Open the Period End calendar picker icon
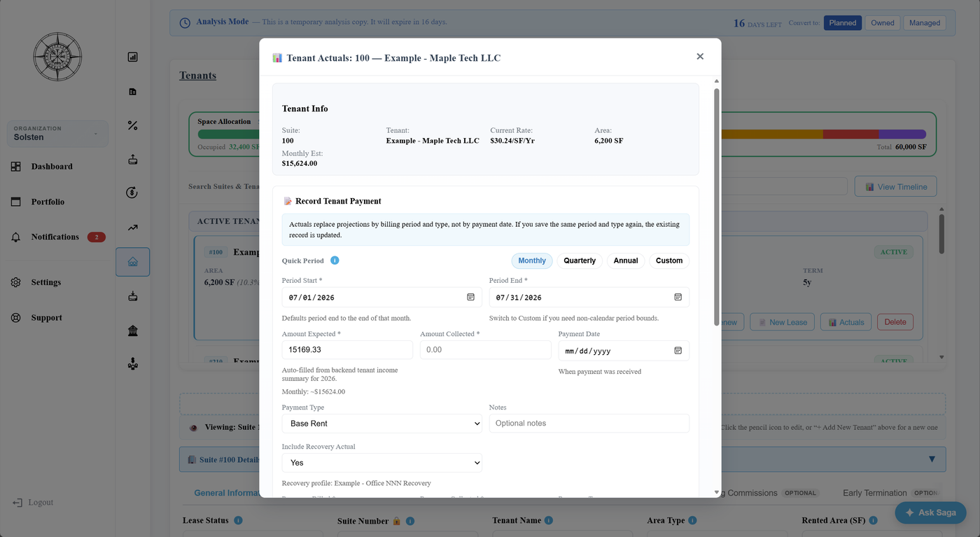The height and width of the screenshot is (537, 980). point(678,297)
